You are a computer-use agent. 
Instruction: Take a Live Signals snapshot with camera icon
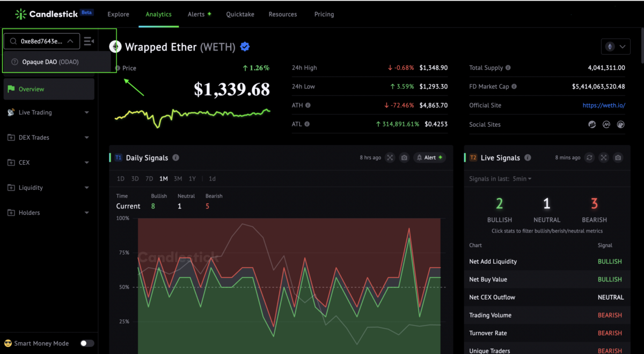pyautogui.click(x=618, y=157)
